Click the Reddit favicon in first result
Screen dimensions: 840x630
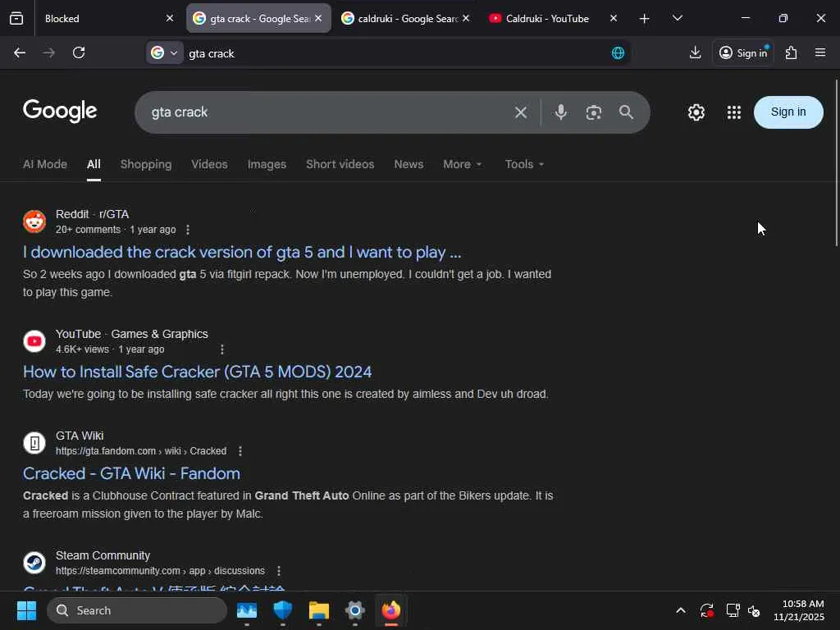[34, 221]
